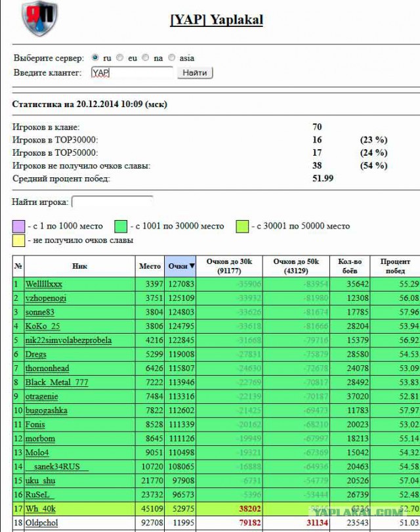This screenshot has width=420, height=532.
Task: Click win percent 57.97 for bugogashka
Action: pos(409,410)
